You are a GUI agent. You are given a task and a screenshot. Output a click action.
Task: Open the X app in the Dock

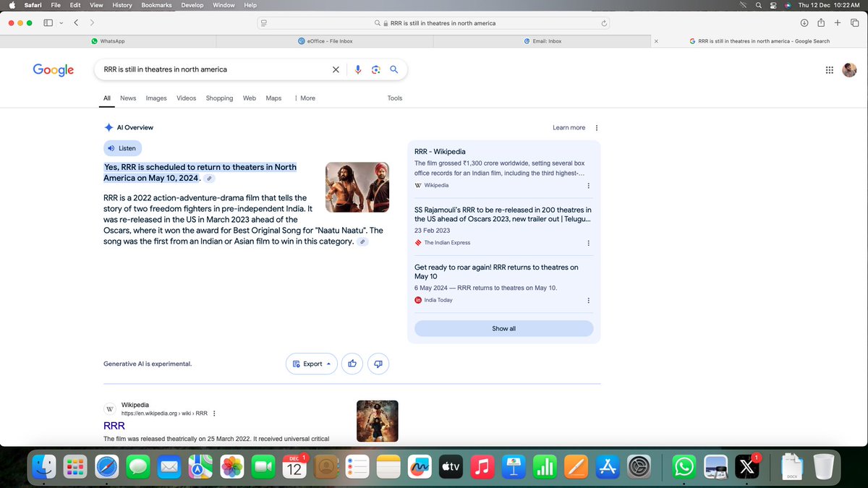[x=746, y=468]
